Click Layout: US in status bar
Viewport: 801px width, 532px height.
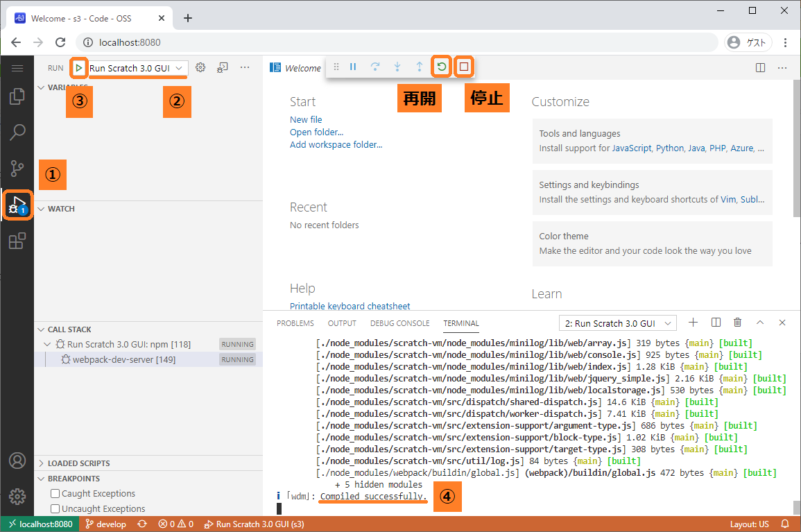[x=750, y=524]
